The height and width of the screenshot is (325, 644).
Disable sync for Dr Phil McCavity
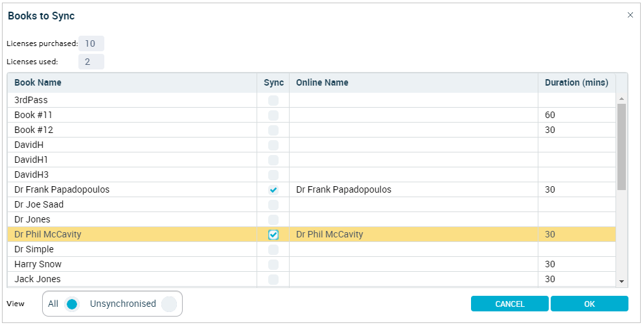273,234
